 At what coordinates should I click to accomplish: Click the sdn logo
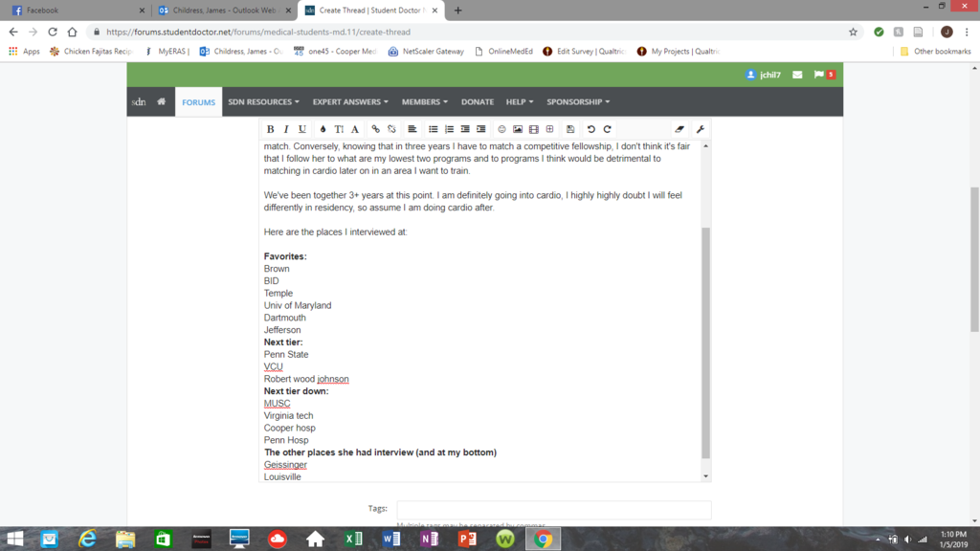139,101
